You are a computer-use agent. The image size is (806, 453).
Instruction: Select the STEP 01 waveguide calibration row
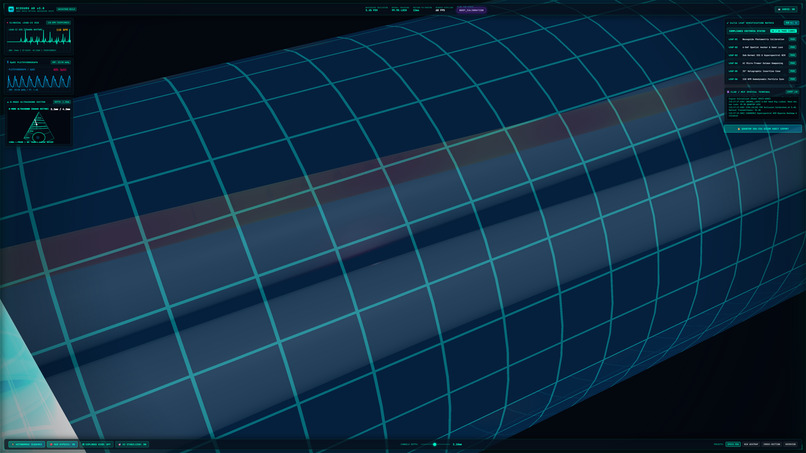[x=762, y=39]
